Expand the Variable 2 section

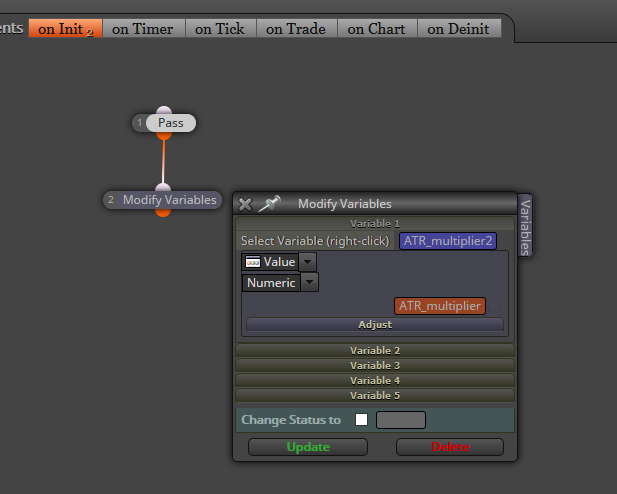click(375, 350)
